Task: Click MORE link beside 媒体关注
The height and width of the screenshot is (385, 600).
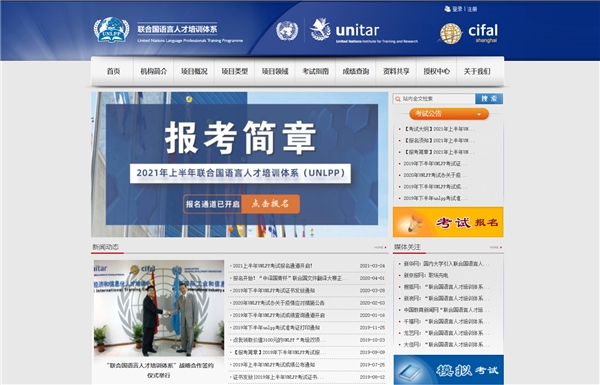Action: pyautogui.click(x=496, y=248)
